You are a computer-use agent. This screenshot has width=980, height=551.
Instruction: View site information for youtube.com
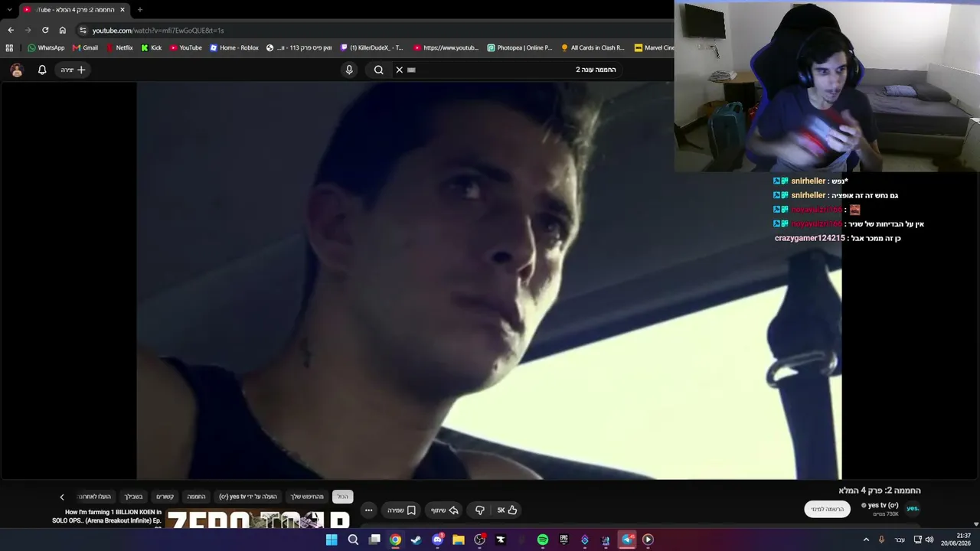(x=83, y=30)
